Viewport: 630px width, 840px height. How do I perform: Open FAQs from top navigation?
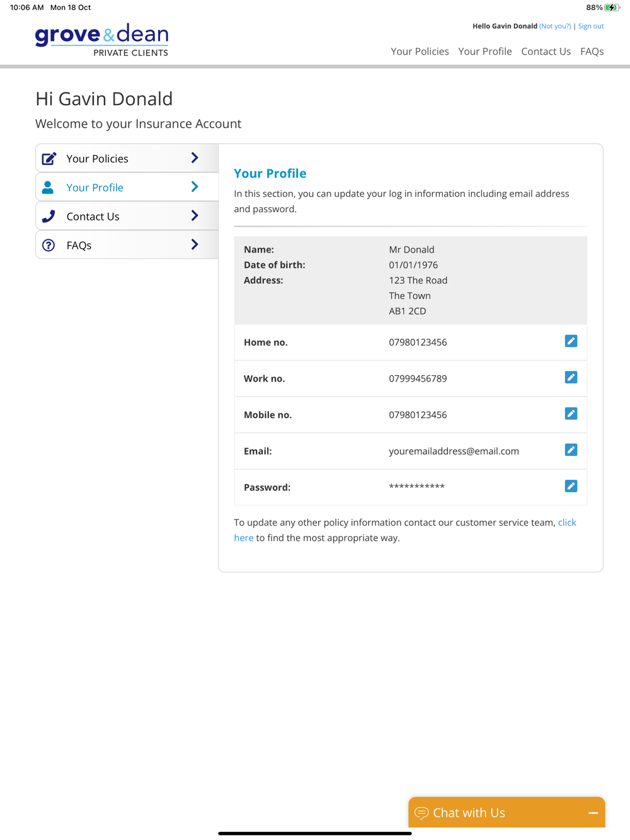592,52
